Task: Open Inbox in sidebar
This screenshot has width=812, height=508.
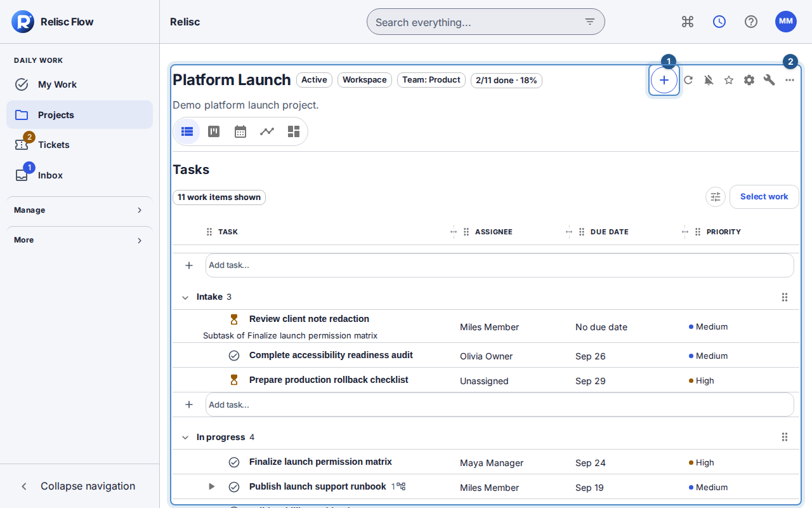Action: click(79, 175)
